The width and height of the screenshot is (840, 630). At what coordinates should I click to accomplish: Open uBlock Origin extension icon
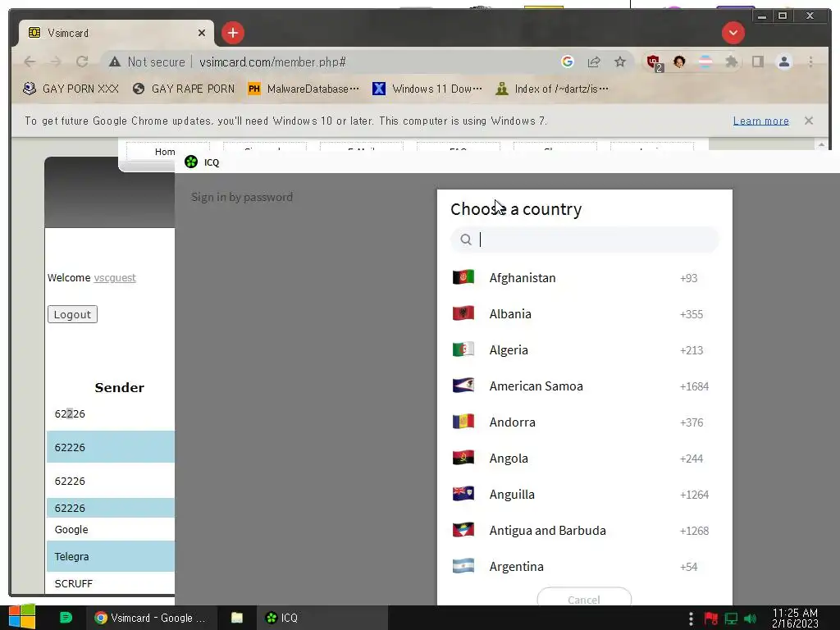tap(654, 62)
